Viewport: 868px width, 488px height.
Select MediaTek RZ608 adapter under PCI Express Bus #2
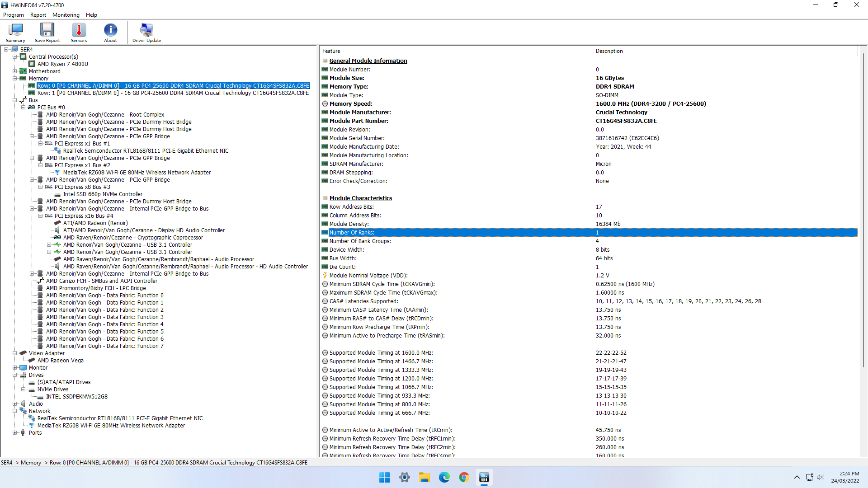[137, 173]
